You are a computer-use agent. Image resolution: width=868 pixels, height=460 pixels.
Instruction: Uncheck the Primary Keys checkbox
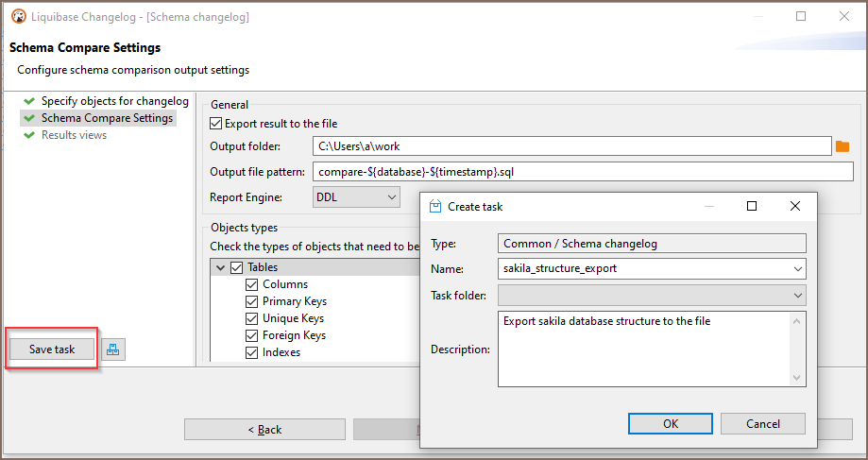(252, 301)
